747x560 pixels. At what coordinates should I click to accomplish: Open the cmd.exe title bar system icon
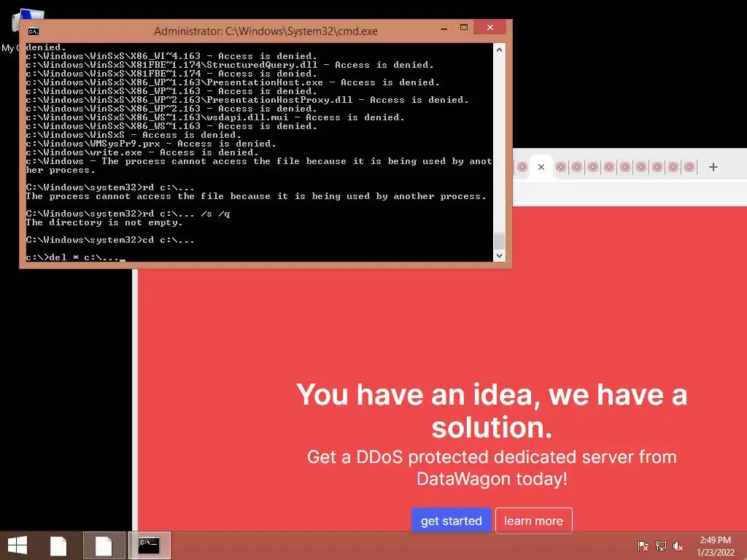[34, 31]
